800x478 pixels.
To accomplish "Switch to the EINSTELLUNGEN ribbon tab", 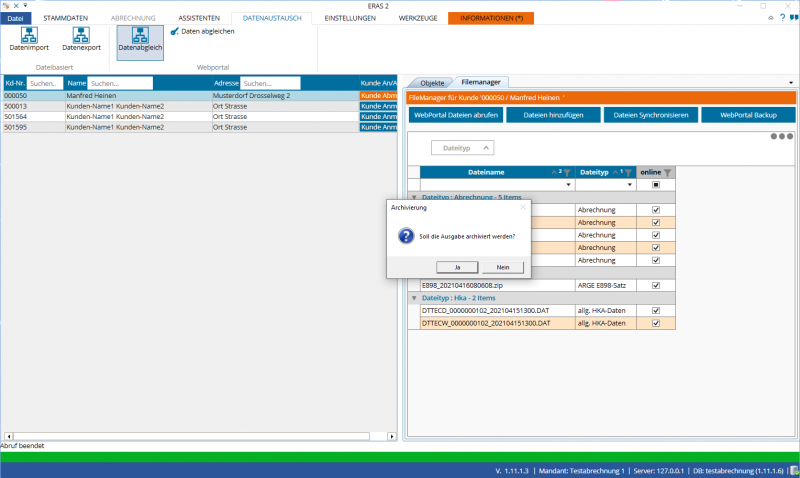I will (350, 18).
